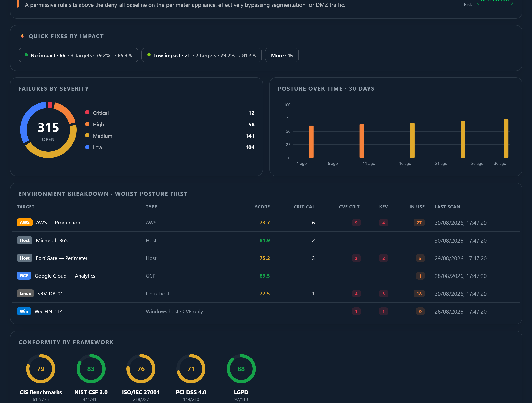Click the KEV 3 badge for SRV-DB-01

point(383,294)
